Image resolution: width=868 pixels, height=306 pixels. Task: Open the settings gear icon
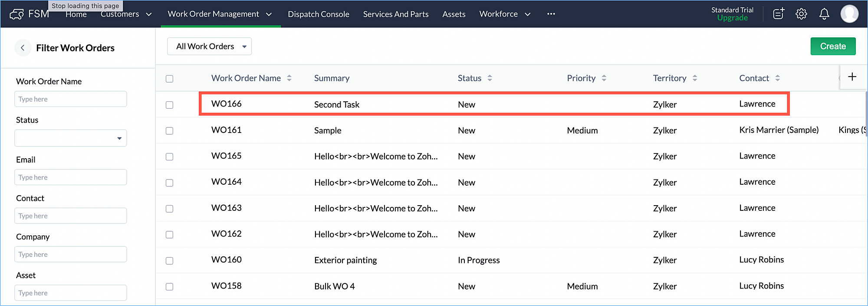(801, 14)
